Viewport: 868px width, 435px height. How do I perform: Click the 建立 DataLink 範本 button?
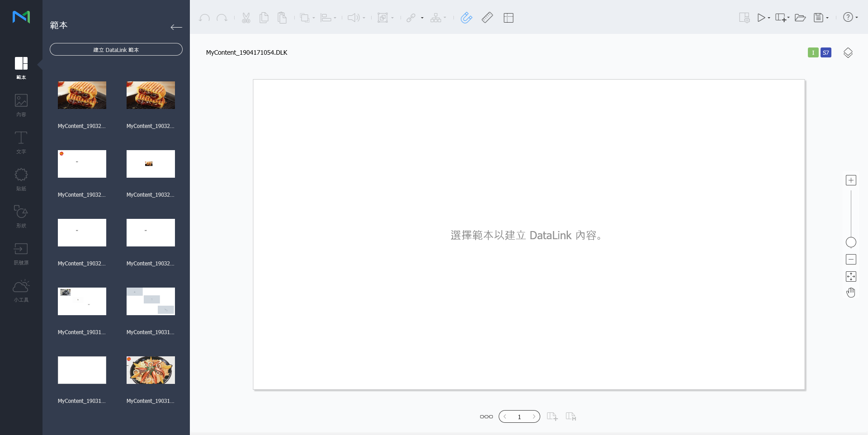116,50
